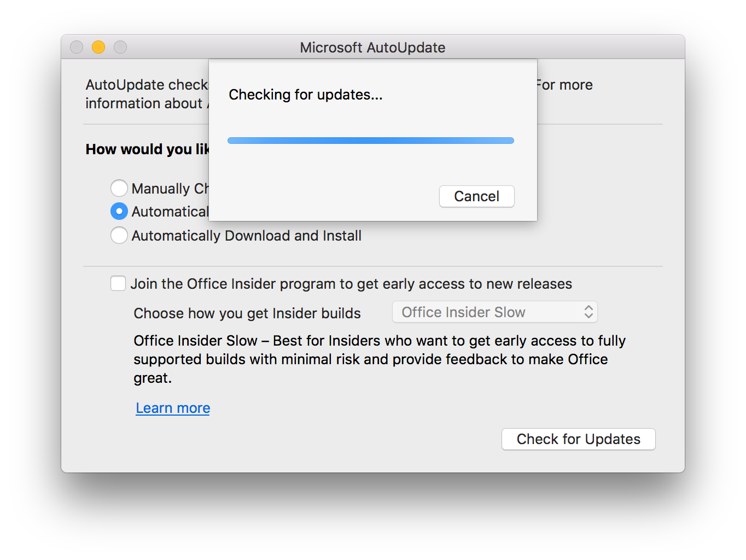Click the Office Insider Slow description text

[379, 359]
